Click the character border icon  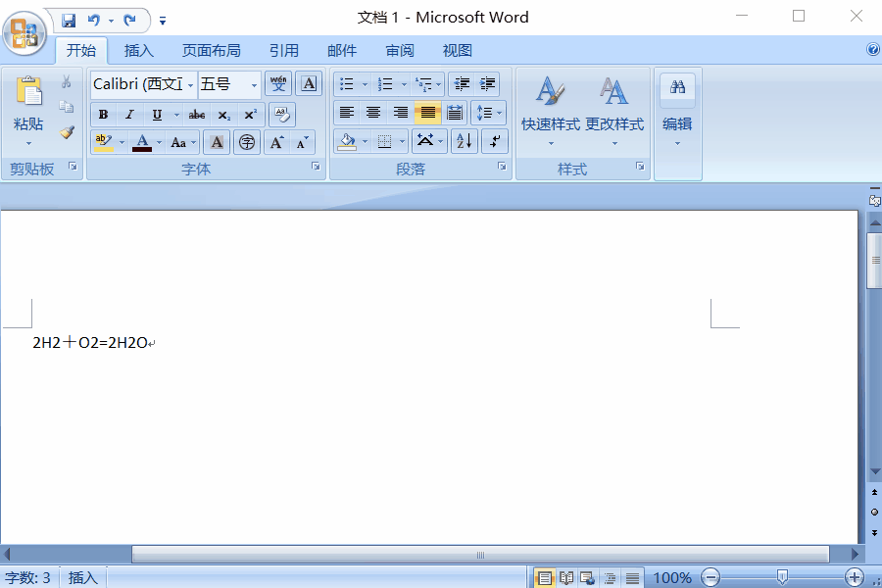click(x=309, y=84)
